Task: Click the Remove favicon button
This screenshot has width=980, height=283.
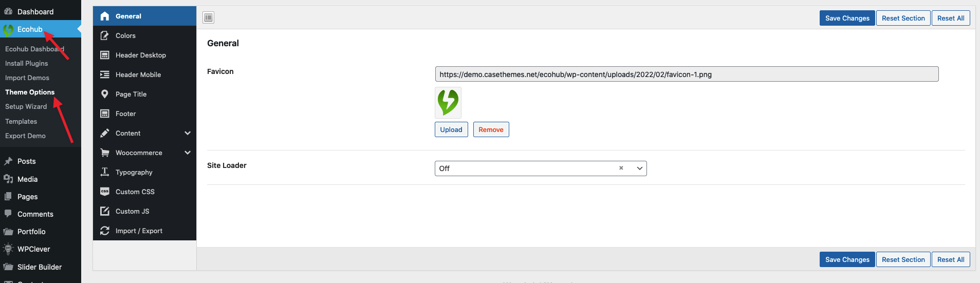Action: pyautogui.click(x=491, y=129)
